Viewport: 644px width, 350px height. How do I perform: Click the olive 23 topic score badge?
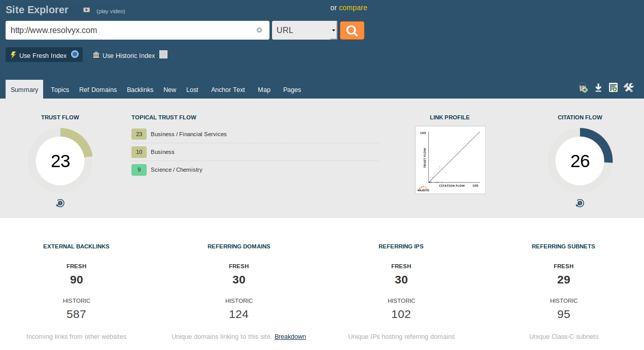[x=139, y=134]
